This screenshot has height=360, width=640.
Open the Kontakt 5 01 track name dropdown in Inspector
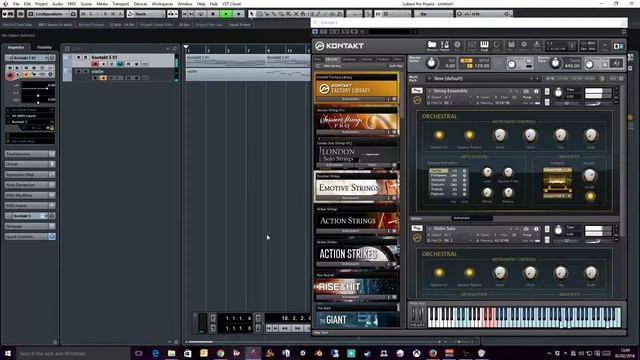point(30,58)
